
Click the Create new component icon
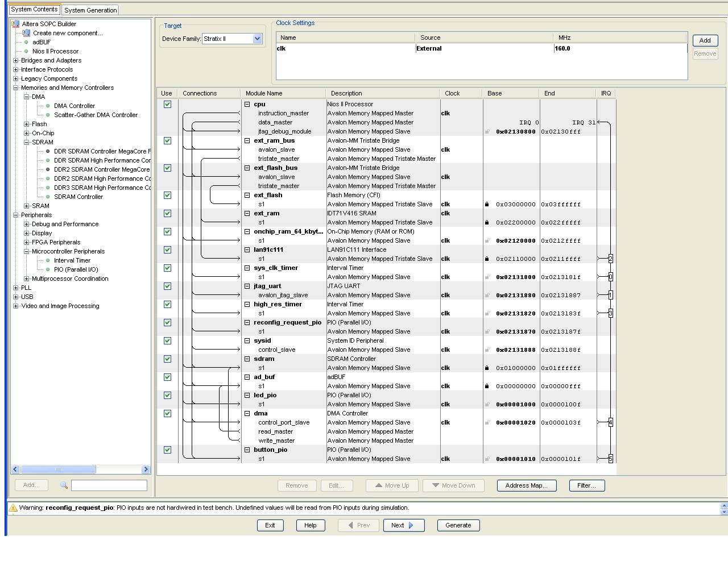(26, 33)
